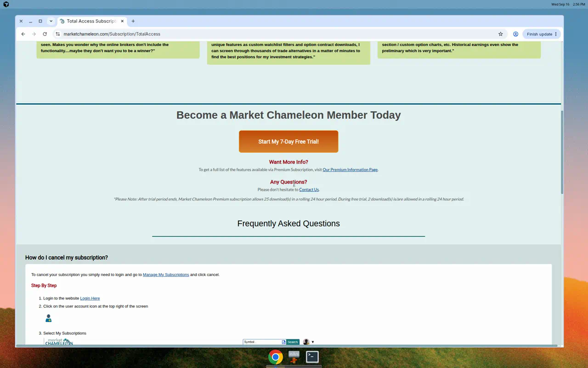Open new tab with plus icon
Screen dimensions: 588x368
coord(133,21)
